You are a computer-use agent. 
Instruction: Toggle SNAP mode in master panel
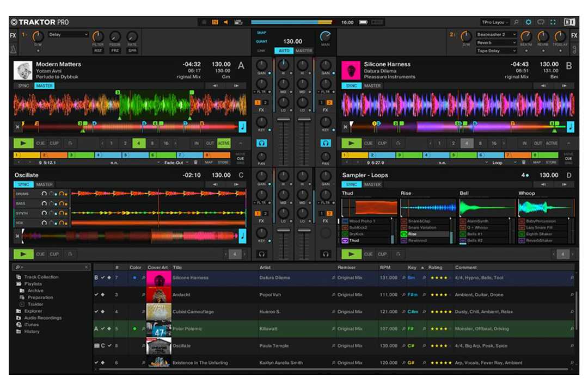click(261, 33)
